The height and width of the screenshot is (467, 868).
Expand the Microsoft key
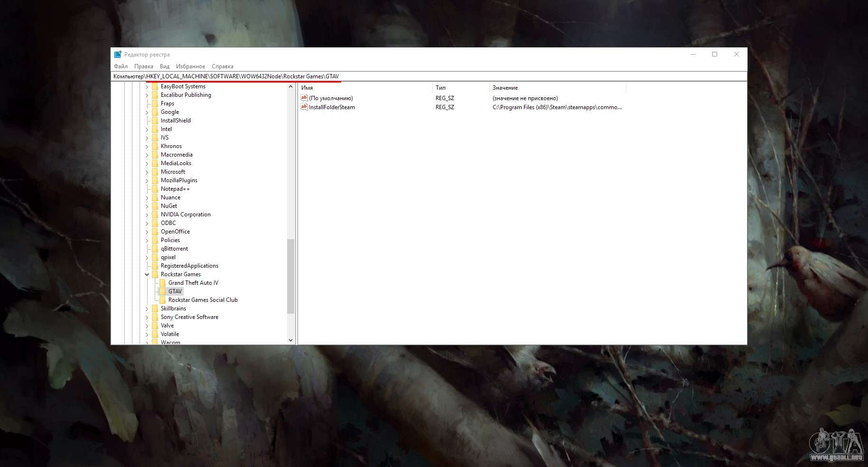click(147, 172)
